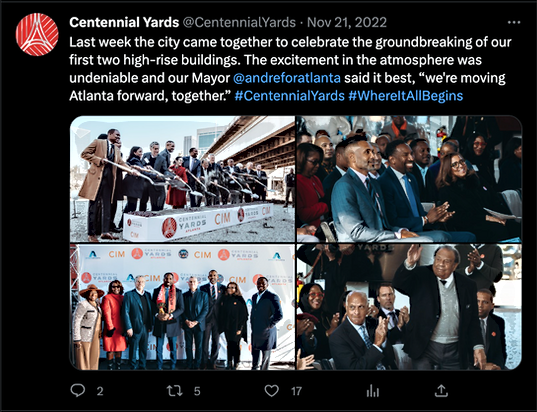The height and width of the screenshot is (412, 537).
Task: Open the Nov 21, 2022 timestamp
Action: [x=347, y=23]
